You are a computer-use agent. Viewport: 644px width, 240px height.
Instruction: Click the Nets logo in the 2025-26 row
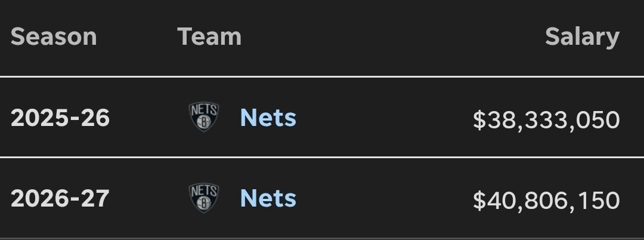[204, 117]
